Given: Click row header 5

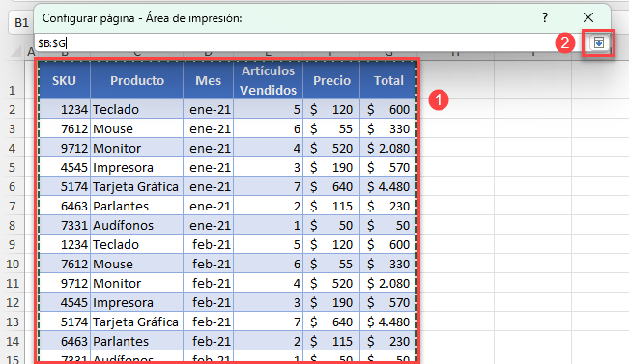Looking at the screenshot, I should (x=13, y=167).
